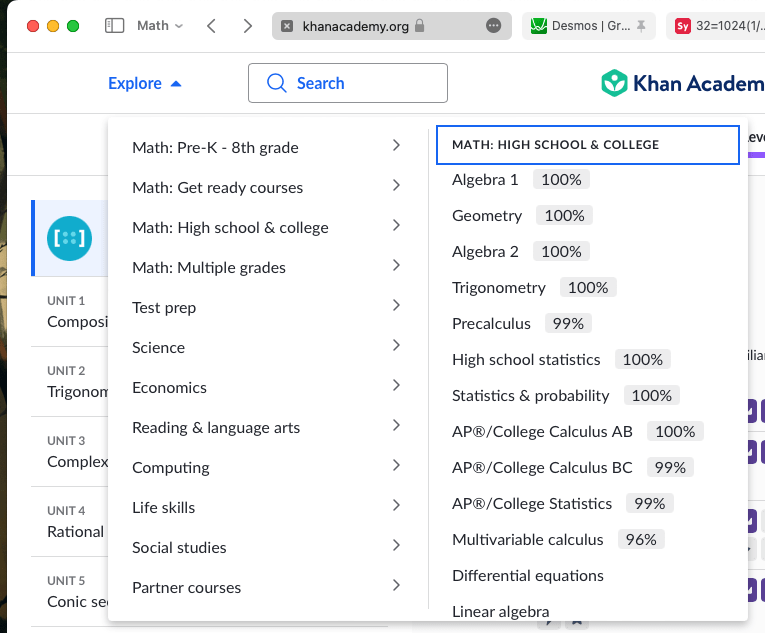Click the 96% badge for Multivariable calculus
The image size is (765, 633).
[x=641, y=539]
